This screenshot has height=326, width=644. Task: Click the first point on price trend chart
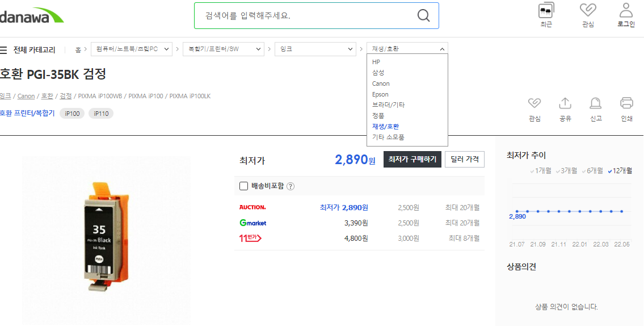[x=517, y=211]
